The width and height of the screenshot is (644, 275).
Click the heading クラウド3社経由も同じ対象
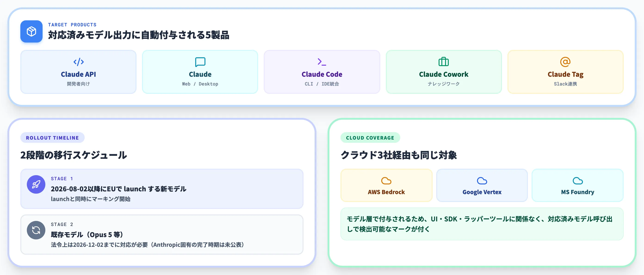(399, 155)
